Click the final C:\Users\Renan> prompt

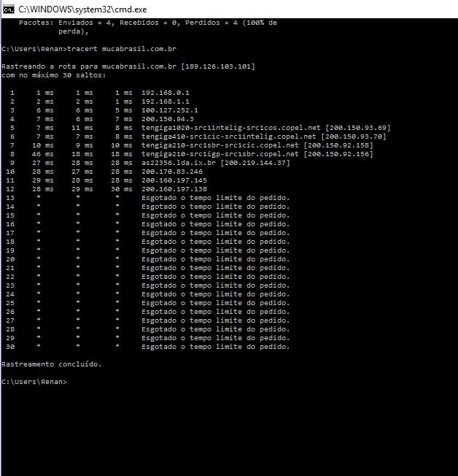34,382
